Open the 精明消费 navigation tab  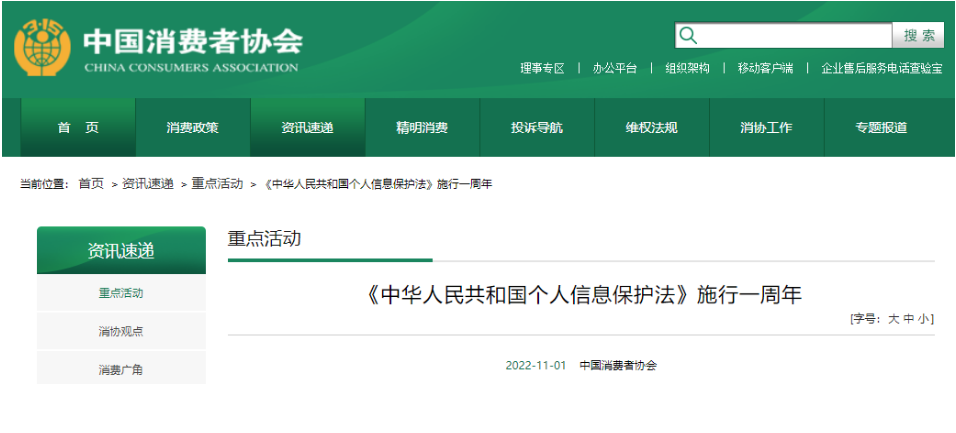(x=422, y=128)
